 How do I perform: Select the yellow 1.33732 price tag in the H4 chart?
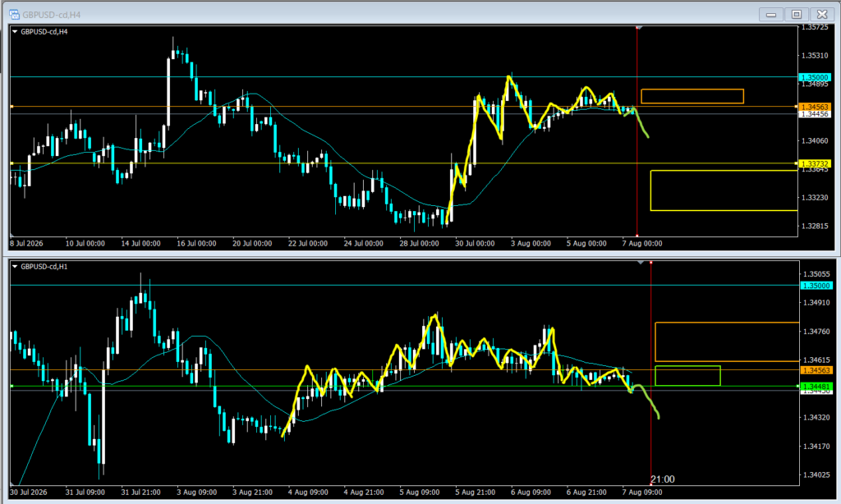(x=815, y=163)
